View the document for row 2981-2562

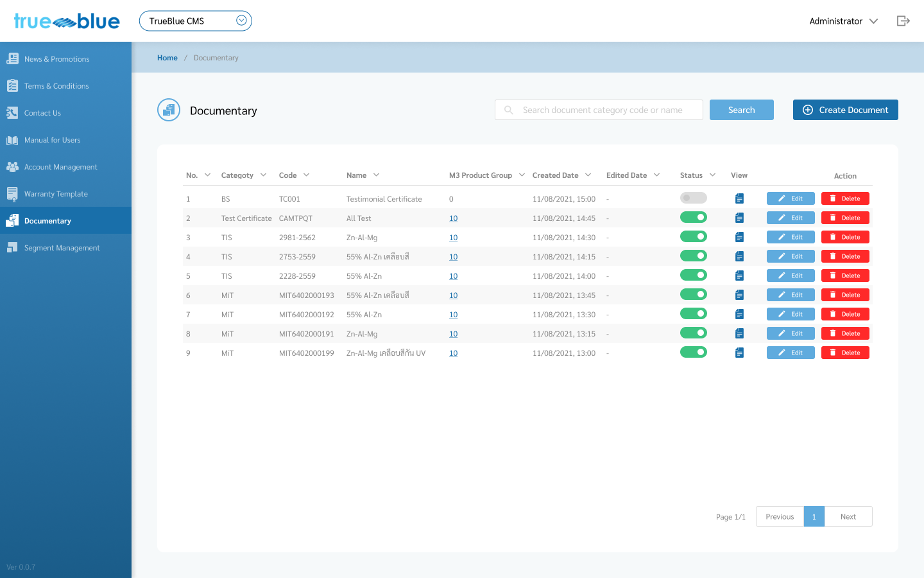[739, 238]
